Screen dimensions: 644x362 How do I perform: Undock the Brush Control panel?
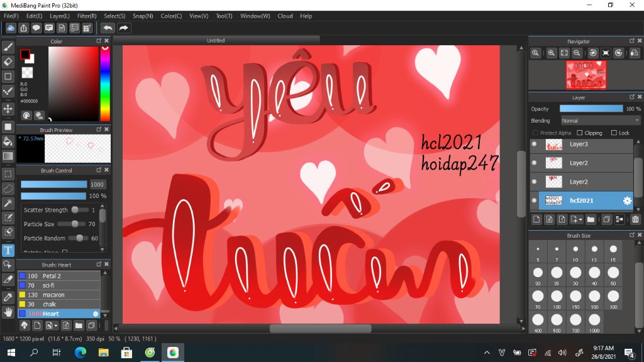pyautogui.click(x=99, y=170)
